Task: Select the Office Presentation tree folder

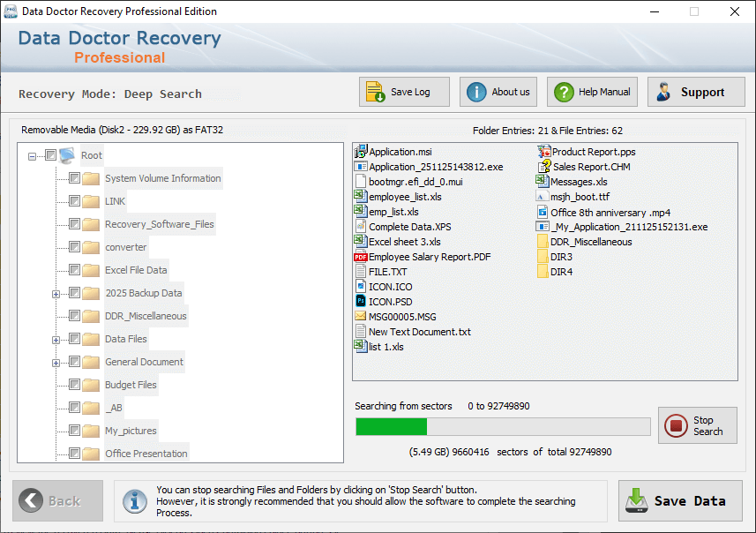Action: [146, 454]
